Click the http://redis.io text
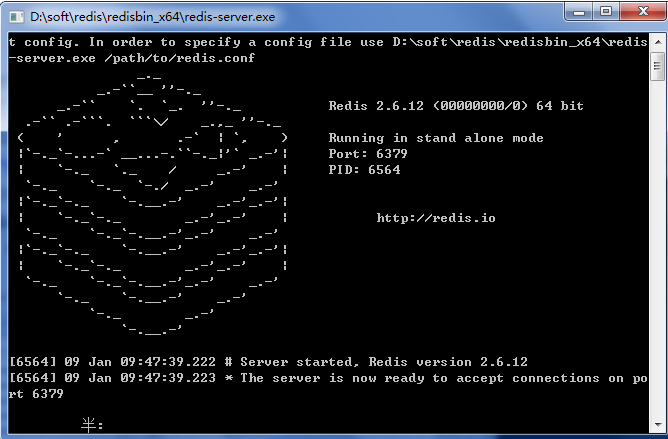 [x=436, y=218]
